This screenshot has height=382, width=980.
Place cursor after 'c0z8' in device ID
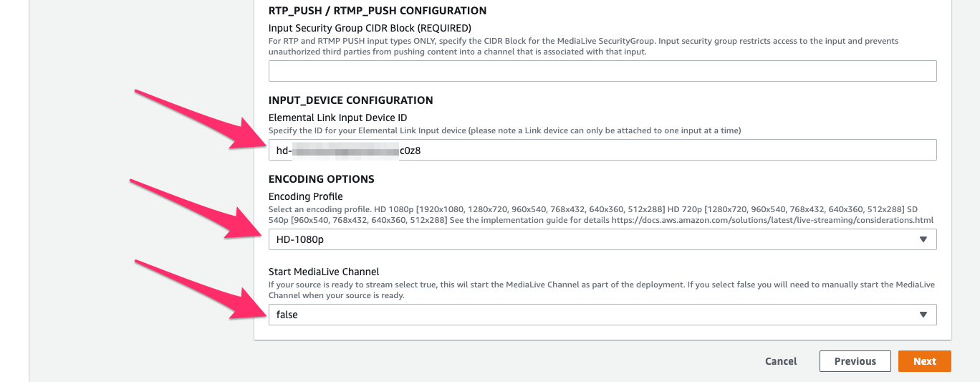tap(432, 151)
